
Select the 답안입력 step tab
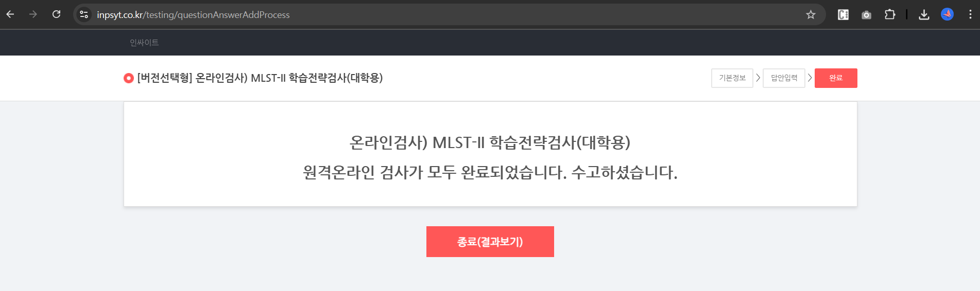(x=784, y=78)
